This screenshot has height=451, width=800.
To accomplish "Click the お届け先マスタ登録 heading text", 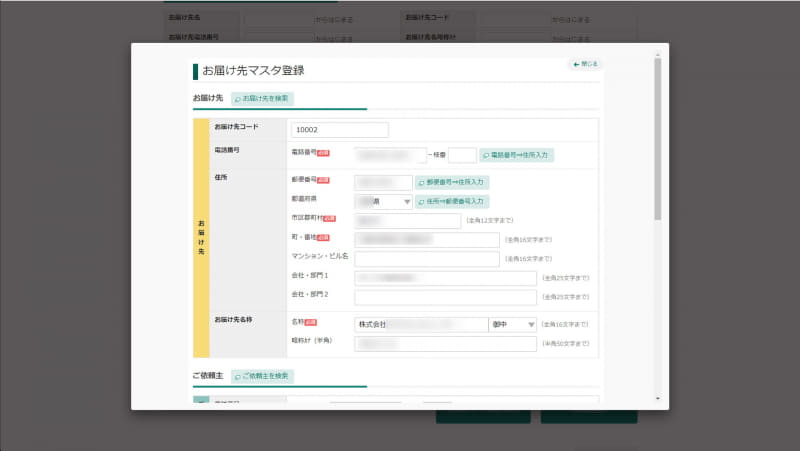I will coord(254,70).
